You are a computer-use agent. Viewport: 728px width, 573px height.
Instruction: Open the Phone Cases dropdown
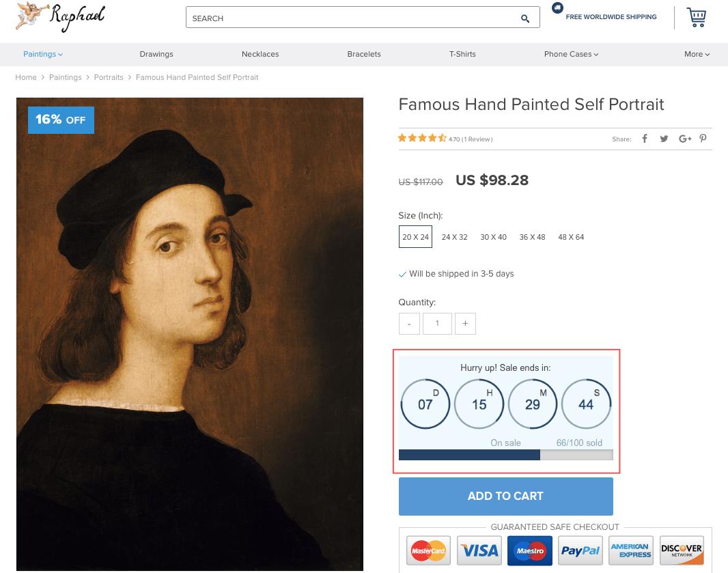pos(571,53)
